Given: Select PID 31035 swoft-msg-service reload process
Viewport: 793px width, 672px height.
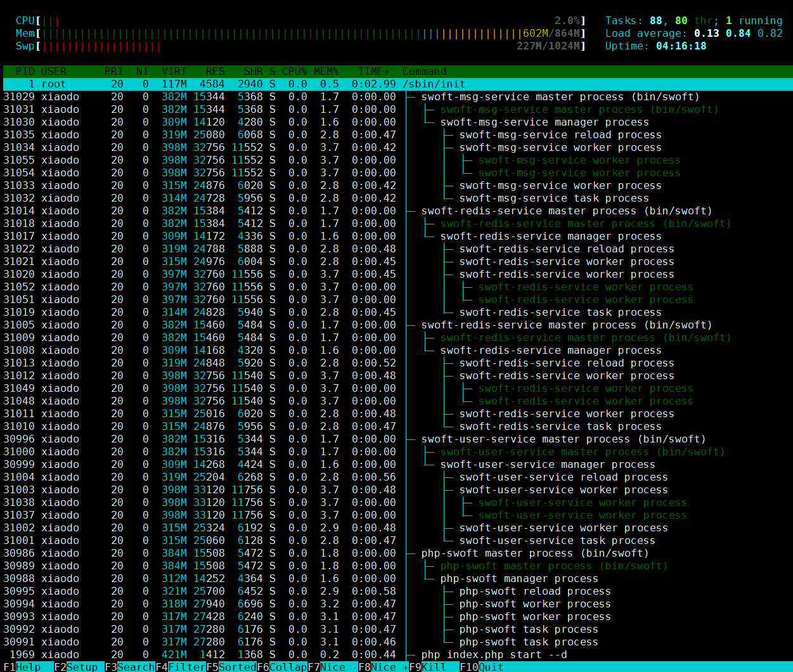Looking at the screenshot, I should point(397,134).
